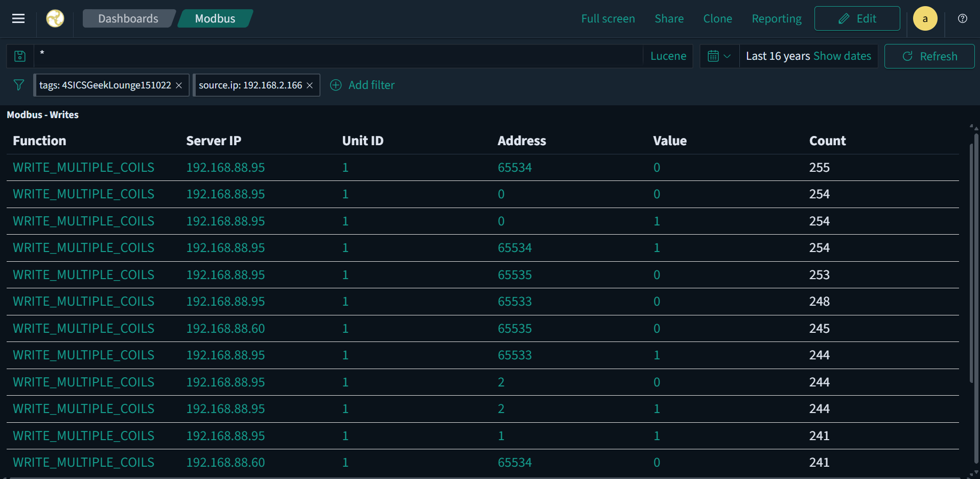The height and width of the screenshot is (479, 980).
Task: Click the Modbus - Writes panel title
Action: (x=42, y=115)
